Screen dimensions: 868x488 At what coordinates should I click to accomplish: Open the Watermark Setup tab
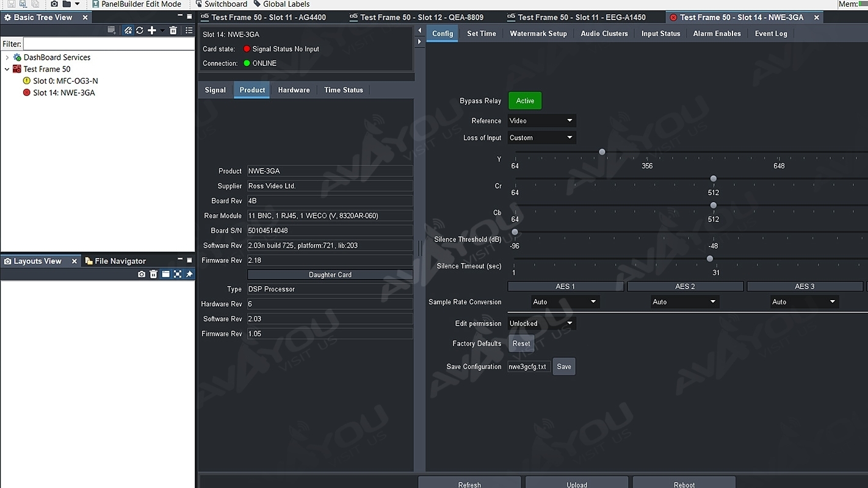[538, 34]
